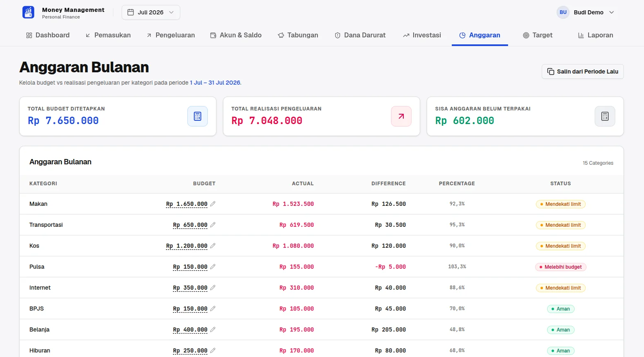The width and height of the screenshot is (644, 357).
Task: Click the DIFFERENCE column header
Action: pos(389,184)
